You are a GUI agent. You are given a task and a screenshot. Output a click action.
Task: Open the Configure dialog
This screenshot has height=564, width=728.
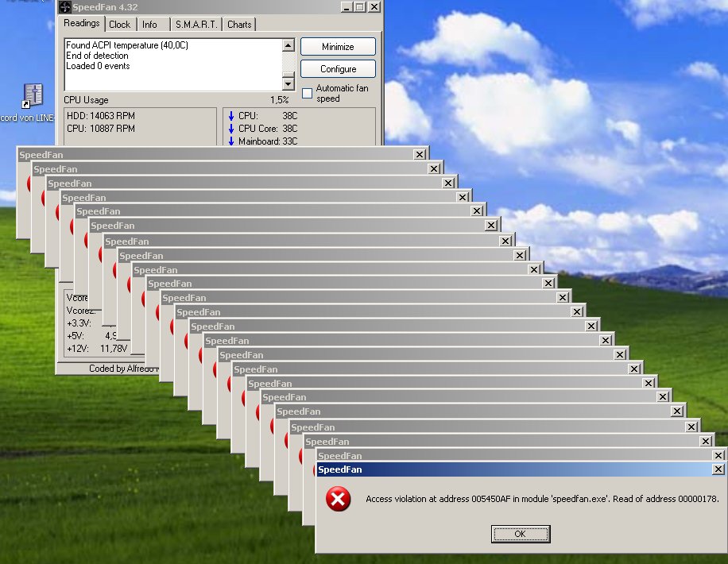[x=338, y=68]
